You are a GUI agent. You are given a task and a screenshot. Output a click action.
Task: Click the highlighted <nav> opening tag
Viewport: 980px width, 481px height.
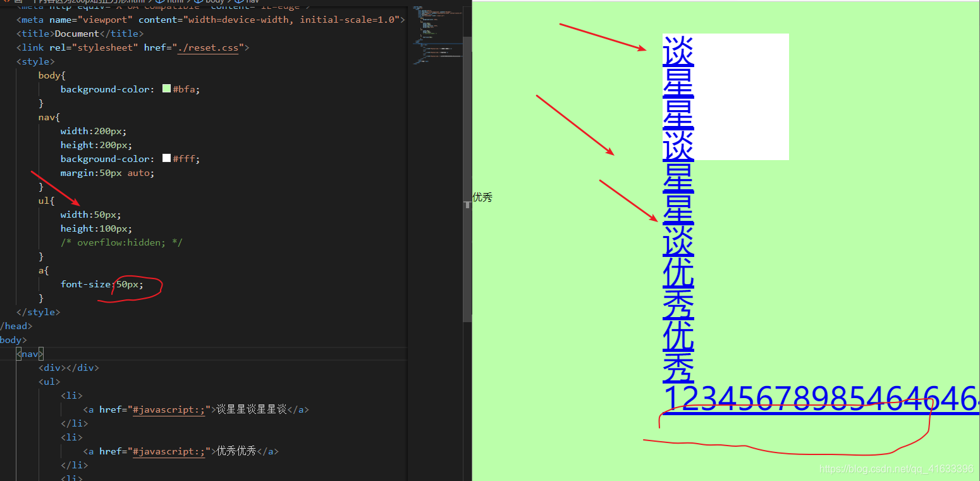tap(30, 354)
